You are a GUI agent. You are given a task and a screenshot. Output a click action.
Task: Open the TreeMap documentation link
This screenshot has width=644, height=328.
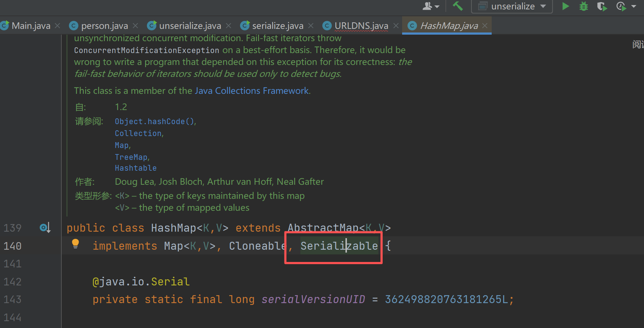(x=131, y=157)
